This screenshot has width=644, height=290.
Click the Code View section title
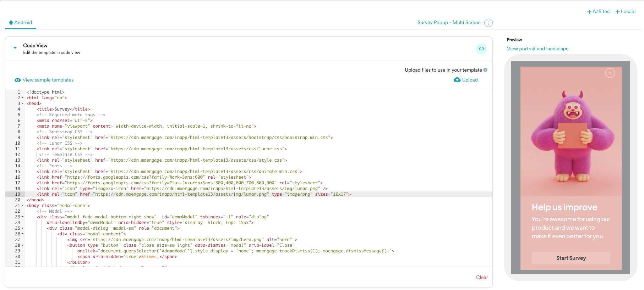tap(35, 45)
